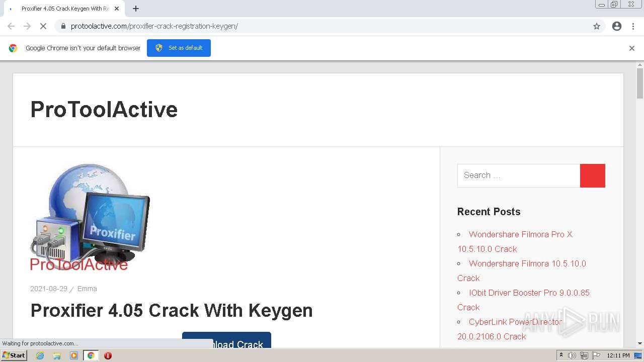Open the volume speaker tray icon
644x362 pixels.
tap(572, 355)
